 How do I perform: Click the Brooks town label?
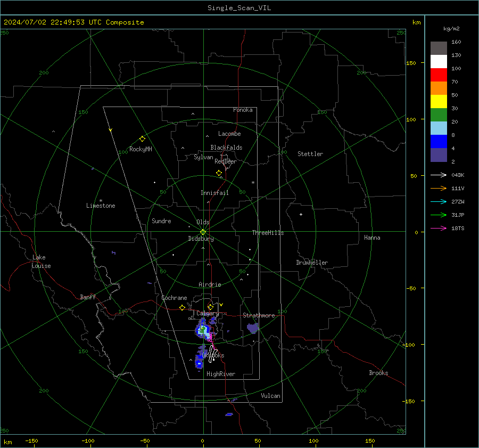(378, 373)
